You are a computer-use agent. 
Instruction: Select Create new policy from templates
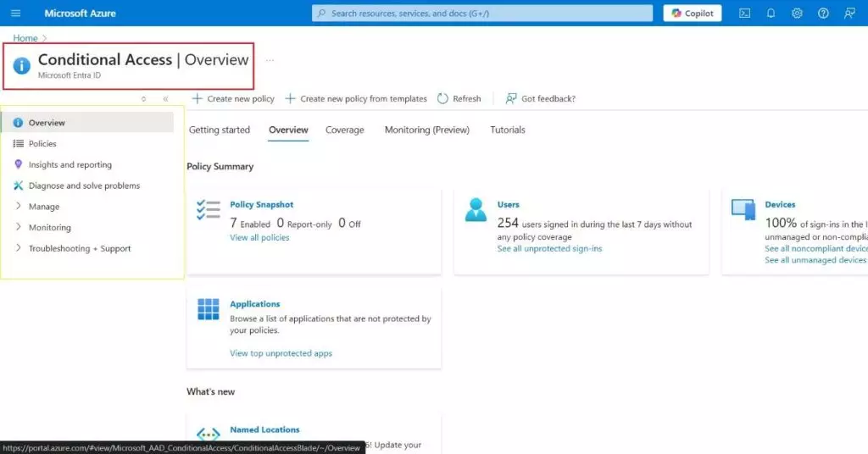pos(355,99)
